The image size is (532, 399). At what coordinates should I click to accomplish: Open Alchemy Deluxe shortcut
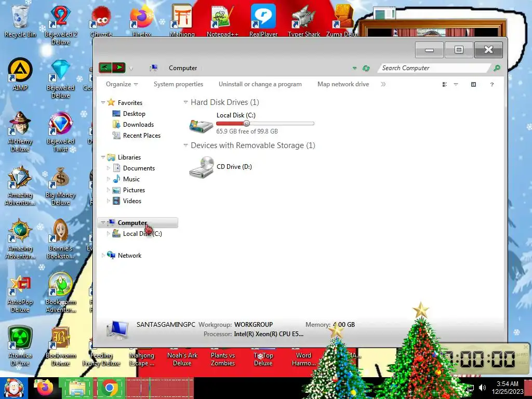(x=20, y=131)
